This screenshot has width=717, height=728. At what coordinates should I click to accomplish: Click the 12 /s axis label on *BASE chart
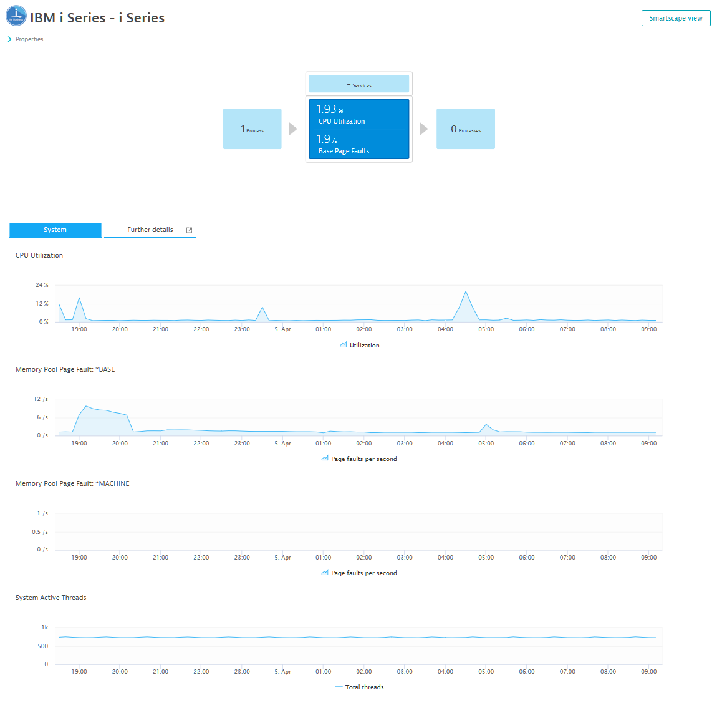click(41, 399)
